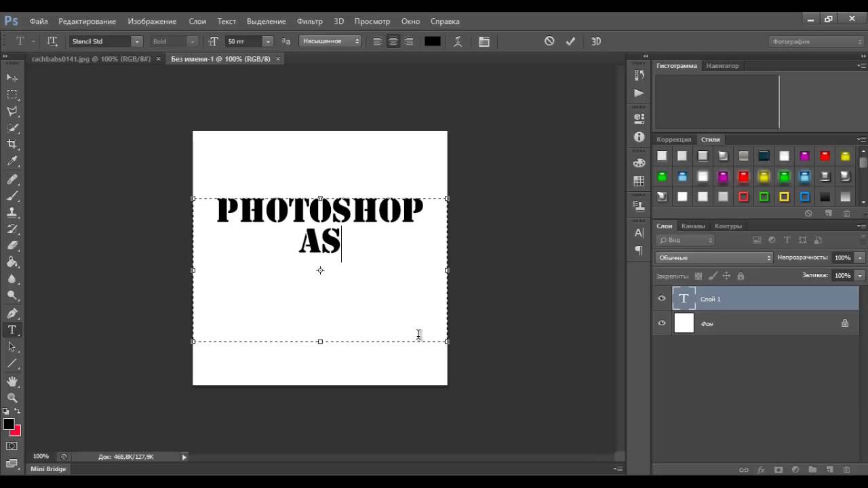
Task: Open the layer filter Вид dropdown
Action: click(x=686, y=240)
